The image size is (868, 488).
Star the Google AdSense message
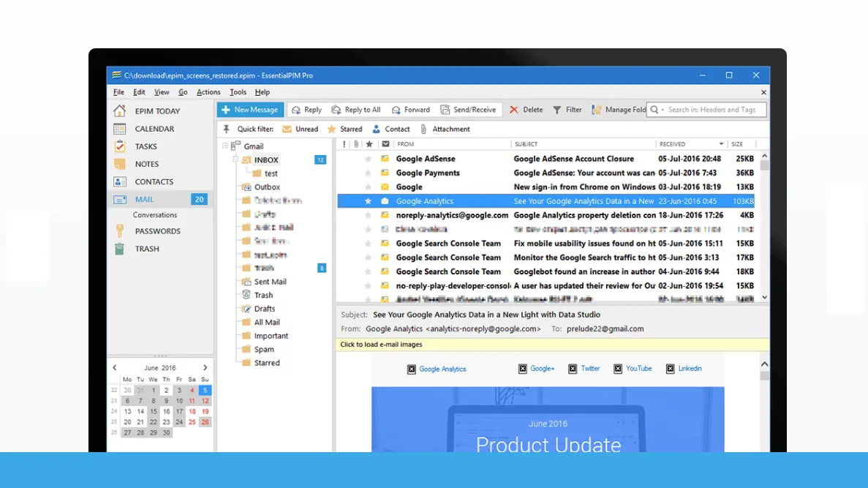[x=368, y=159]
